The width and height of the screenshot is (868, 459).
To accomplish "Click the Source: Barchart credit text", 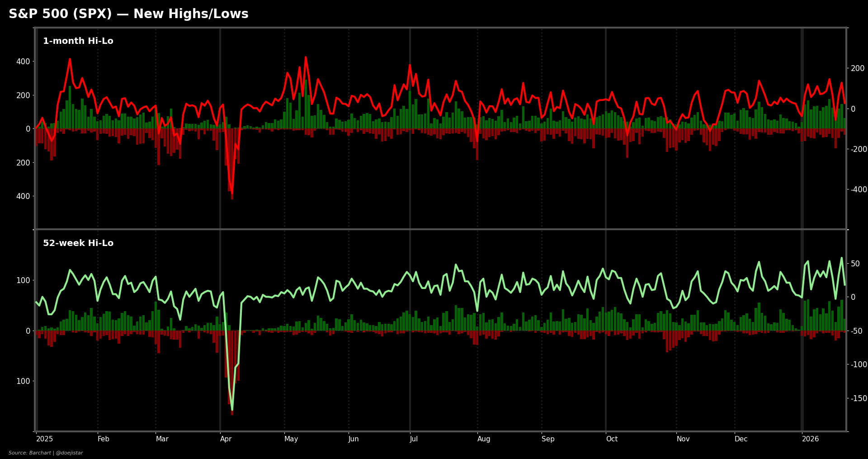I will [46, 453].
